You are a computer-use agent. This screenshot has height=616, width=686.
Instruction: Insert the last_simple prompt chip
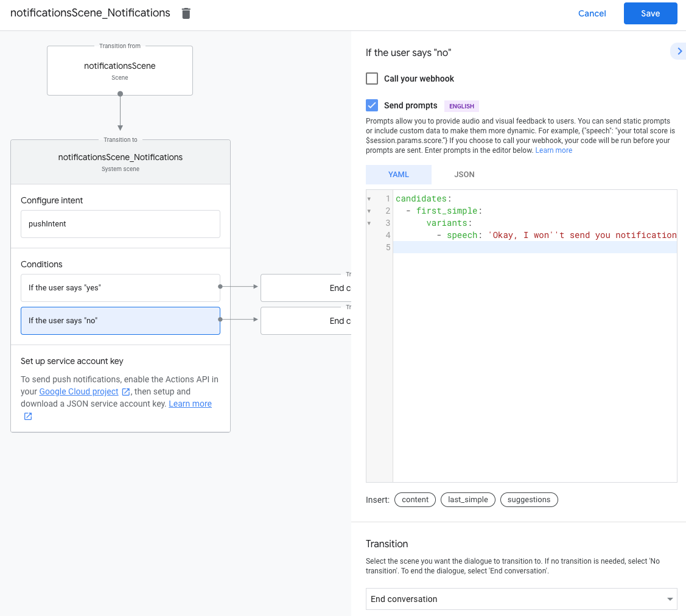tap(467, 500)
